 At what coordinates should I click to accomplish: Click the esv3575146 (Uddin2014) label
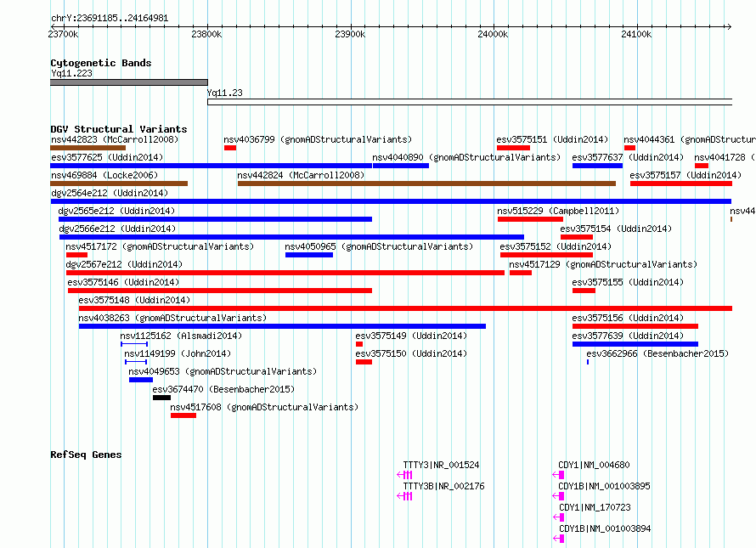(123, 282)
